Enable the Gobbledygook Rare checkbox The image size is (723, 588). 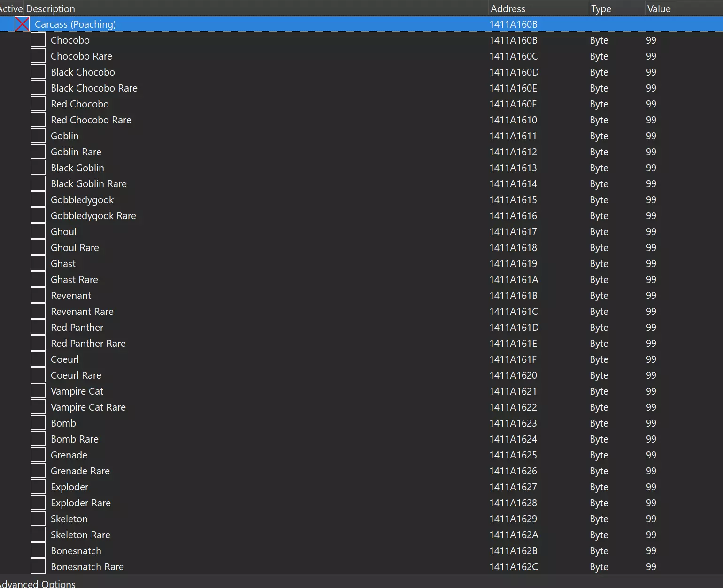tap(38, 215)
